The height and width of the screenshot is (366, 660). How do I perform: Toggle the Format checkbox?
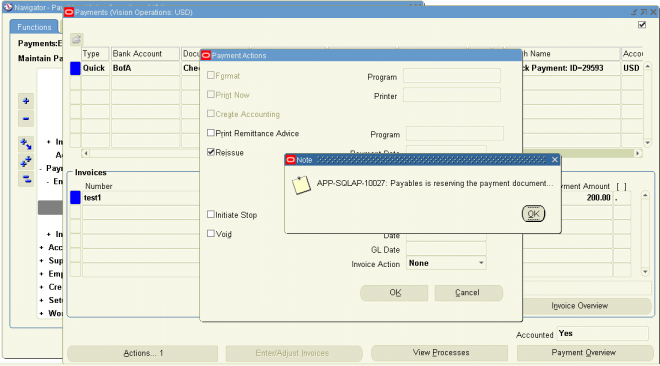pos(211,75)
